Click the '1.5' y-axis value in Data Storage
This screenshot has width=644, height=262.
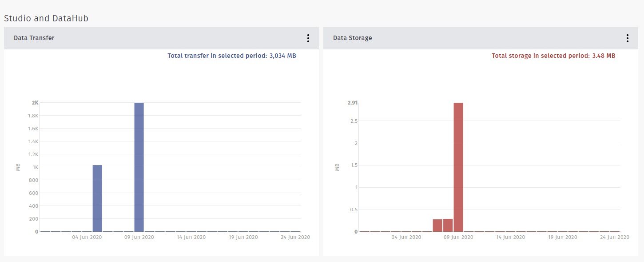coord(354,165)
